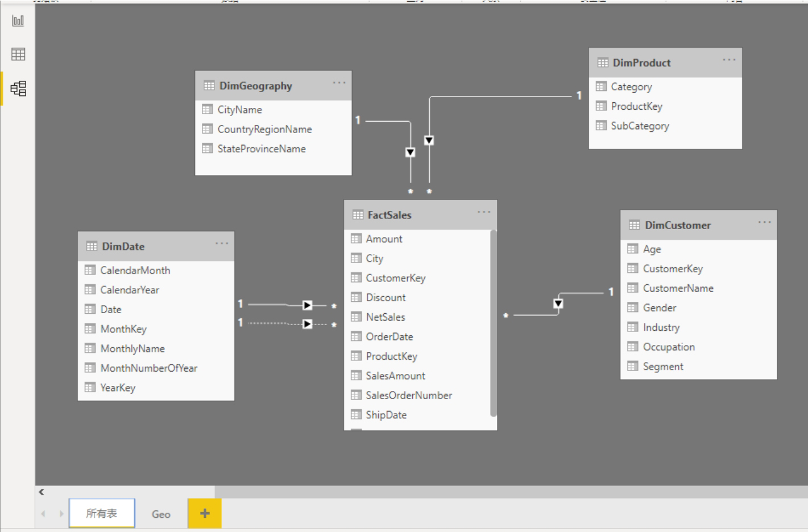Open FactSales more options ellipsis
Image resolution: width=808 pixels, height=532 pixels.
[483, 212]
